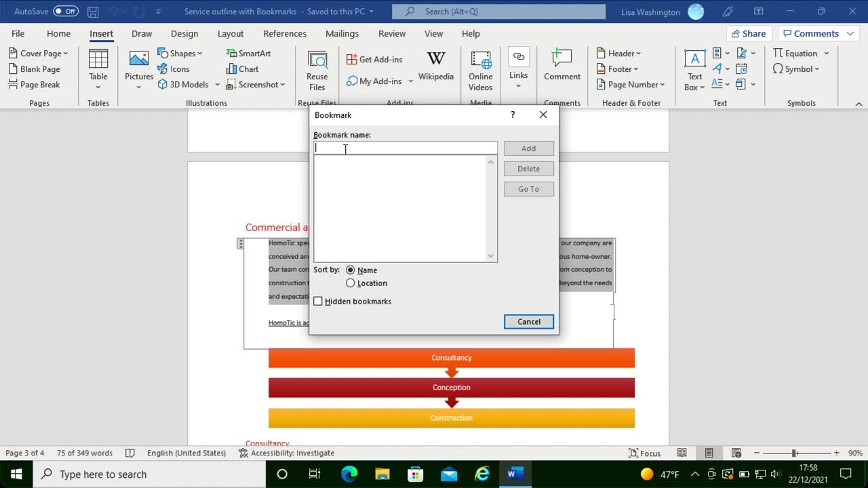Image resolution: width=868 pixels, height=488 pixels.
Task: Select the Location sort radio button
Action: [x=351, y=283]
